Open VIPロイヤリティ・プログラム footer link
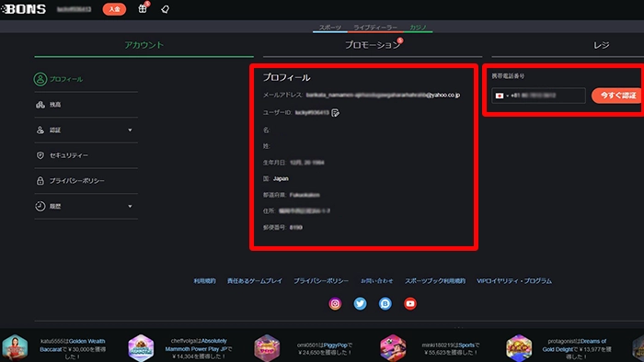This screenshot has width=644, height=362. pyautogui.click(x=514, y=281)
